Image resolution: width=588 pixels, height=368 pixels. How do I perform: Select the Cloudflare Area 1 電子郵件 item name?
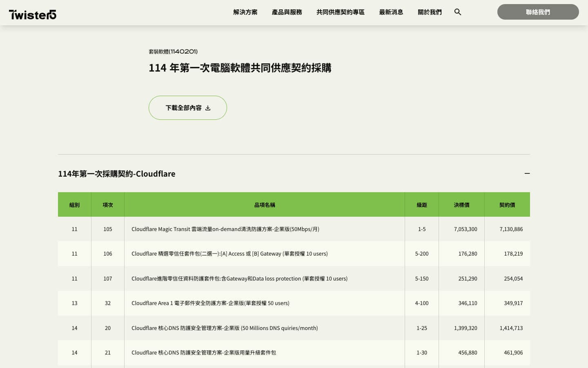tap(210, 303)
